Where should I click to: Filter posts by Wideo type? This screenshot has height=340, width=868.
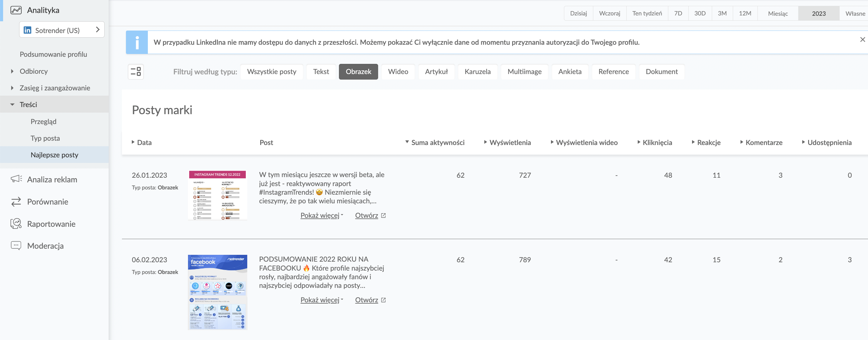pos(398,72)
